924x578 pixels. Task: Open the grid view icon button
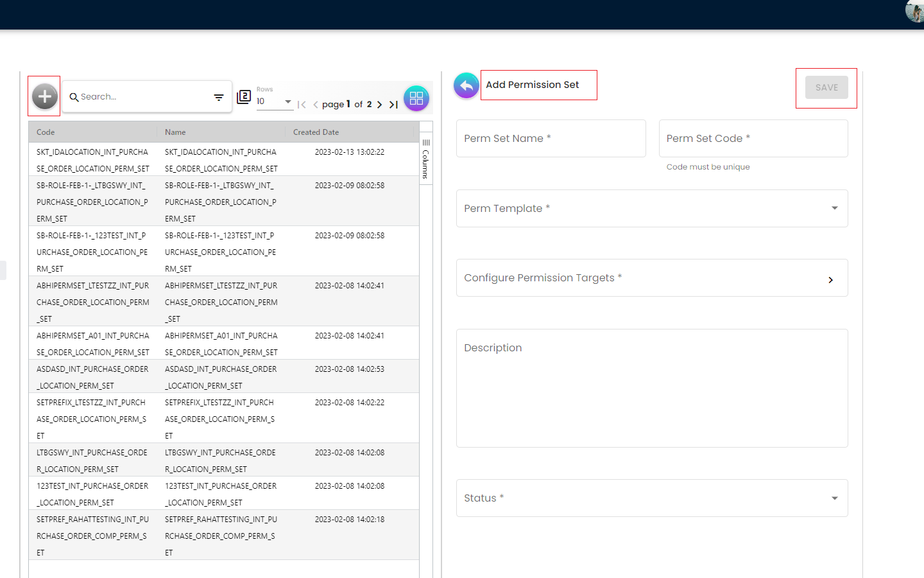[x=416, y=98]
